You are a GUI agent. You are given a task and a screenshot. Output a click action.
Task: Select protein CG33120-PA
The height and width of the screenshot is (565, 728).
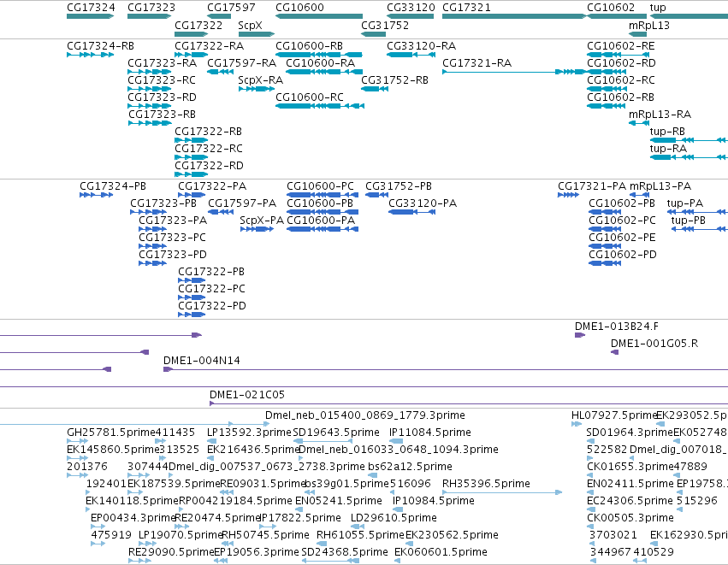tap(423, 203)
